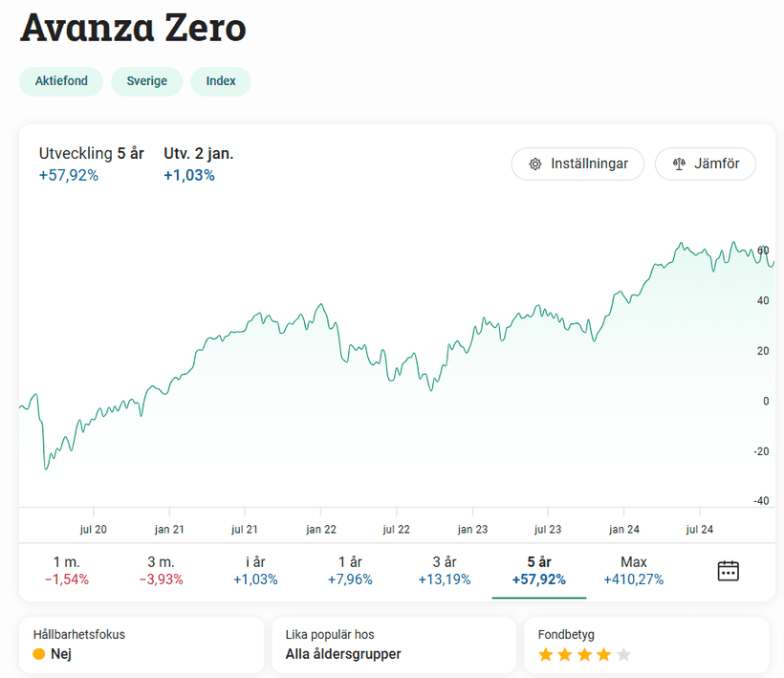Viewport: 784px width, 678px height.
Task: Click the fifth grey Fondbetyg star
Action: [624, 655]
